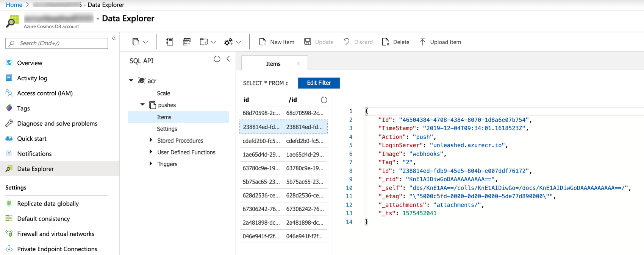Screen dimensions: 644x255
Task: Click the Notifications icon
Action: point(9,154)
